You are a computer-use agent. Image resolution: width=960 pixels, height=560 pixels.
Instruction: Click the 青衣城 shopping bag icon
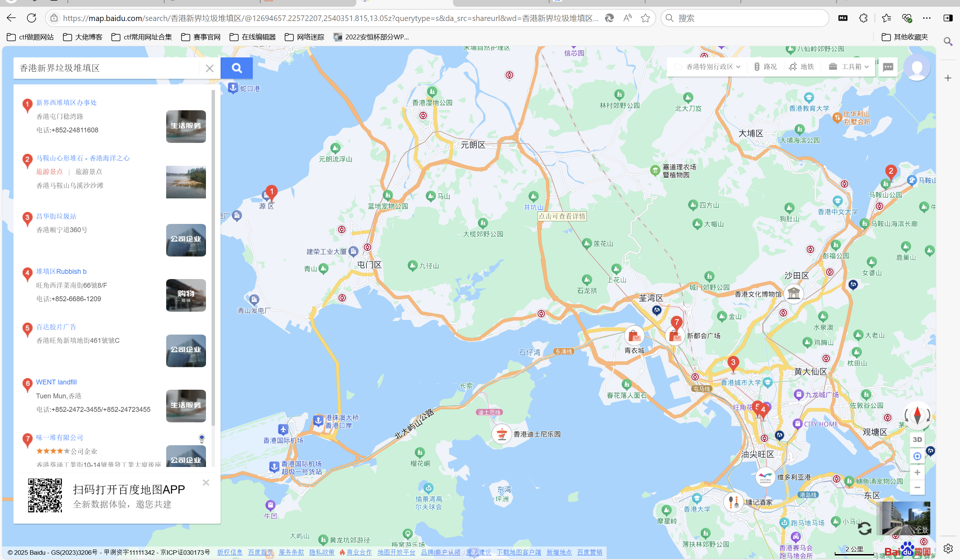coord(634,336)
